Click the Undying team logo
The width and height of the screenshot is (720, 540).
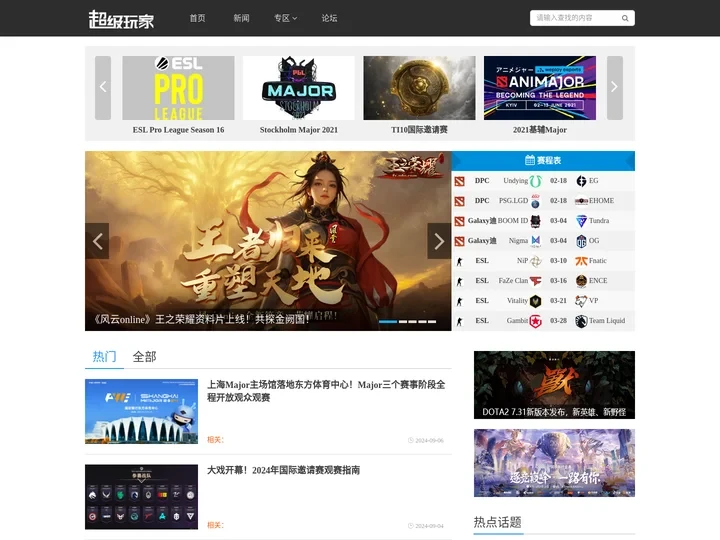pos(535,181)
